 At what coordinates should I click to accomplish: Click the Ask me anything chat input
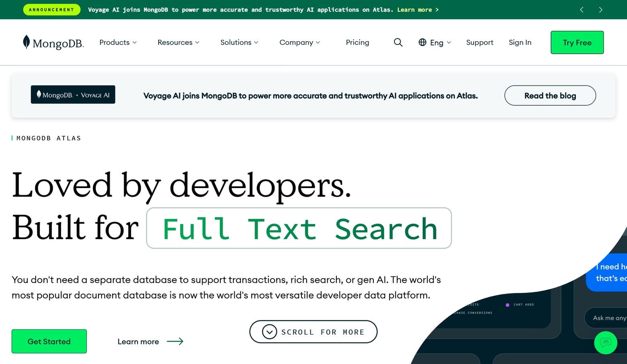click(x=606, y=318)
